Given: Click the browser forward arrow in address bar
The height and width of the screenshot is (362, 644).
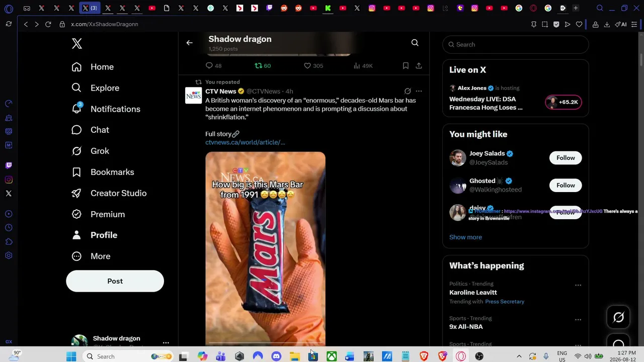Looking at the screenshot, I should coord(36,24).
